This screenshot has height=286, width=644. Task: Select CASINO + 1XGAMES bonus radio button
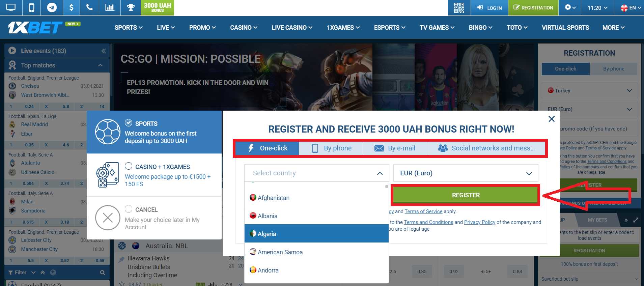point(129,166)
